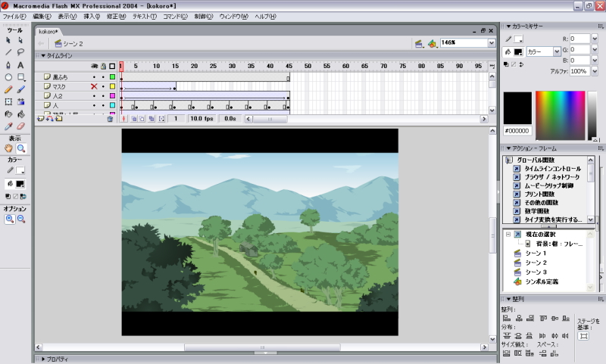606x364 pixels.
Task: Open the 修正 menu
Action: coord(117,17)
